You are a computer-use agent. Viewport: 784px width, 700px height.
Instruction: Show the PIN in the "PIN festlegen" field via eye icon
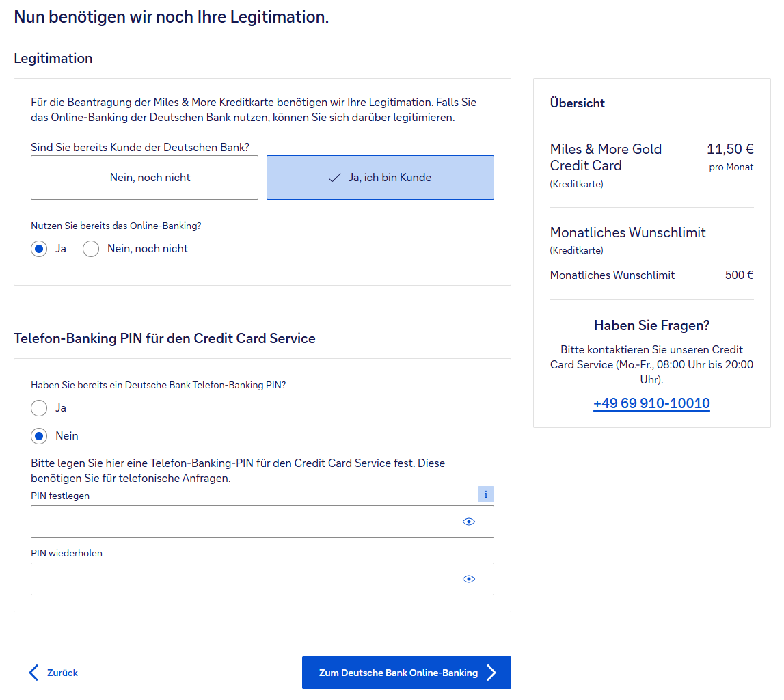(468, 522)
